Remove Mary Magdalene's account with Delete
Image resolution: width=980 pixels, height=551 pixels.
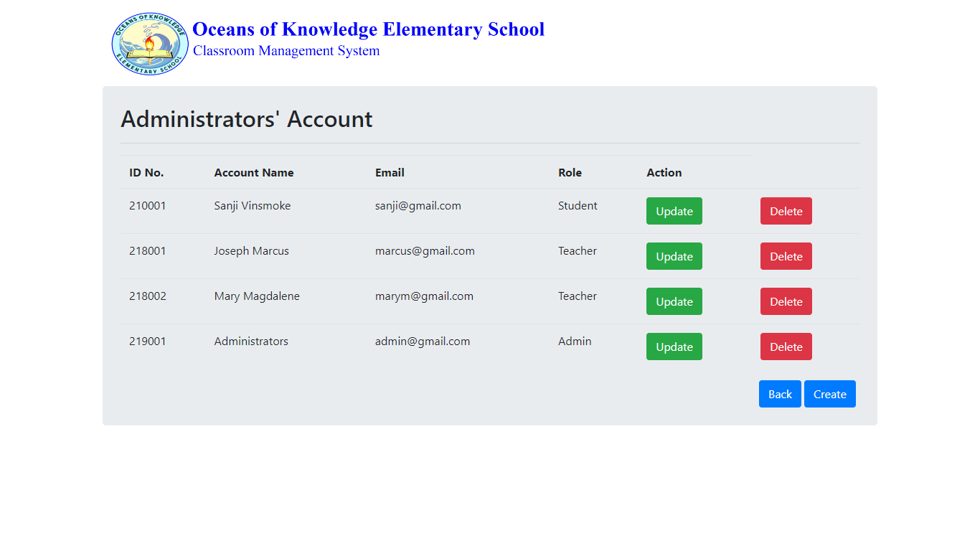point(786,301)
